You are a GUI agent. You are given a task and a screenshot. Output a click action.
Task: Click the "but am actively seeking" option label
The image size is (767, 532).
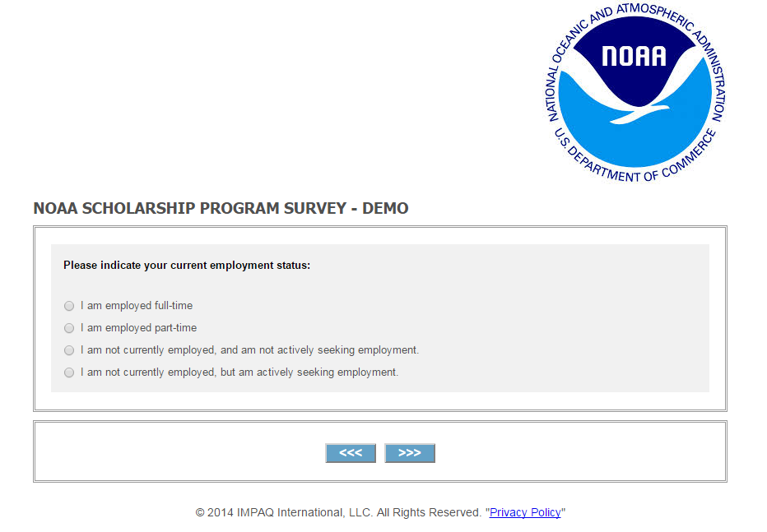(239, 372)
